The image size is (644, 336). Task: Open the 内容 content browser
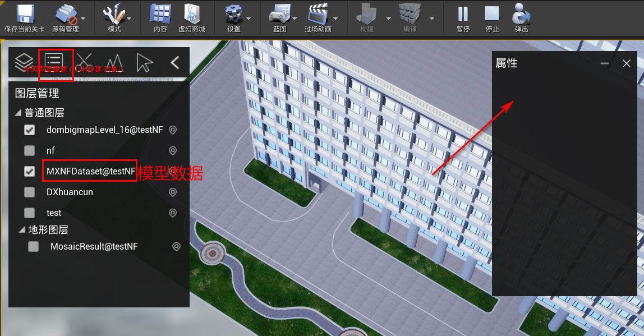[x=160, y=18]
